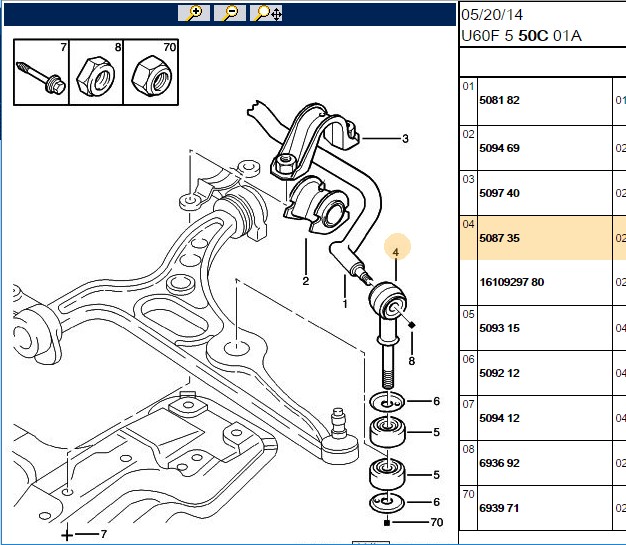This screenshot has height=545, width=626.
Task: Click part number 5094 12
Action: click(x=499, y=418)
